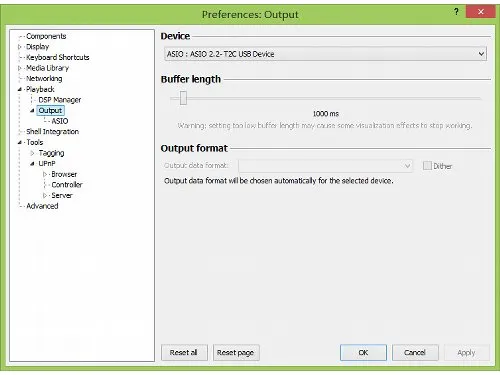Open the ASIO settings page

pyautogui.click(x=60, y=121)
